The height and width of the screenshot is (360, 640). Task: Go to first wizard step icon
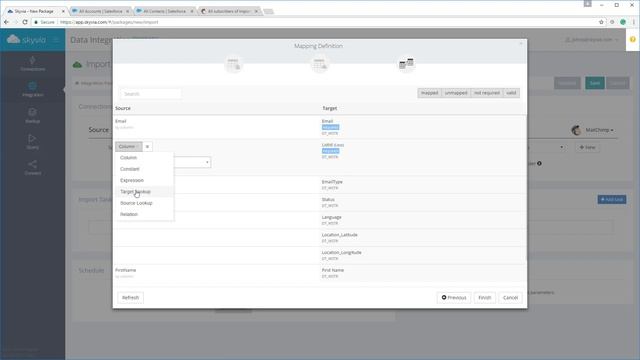(x=233, y=64)
